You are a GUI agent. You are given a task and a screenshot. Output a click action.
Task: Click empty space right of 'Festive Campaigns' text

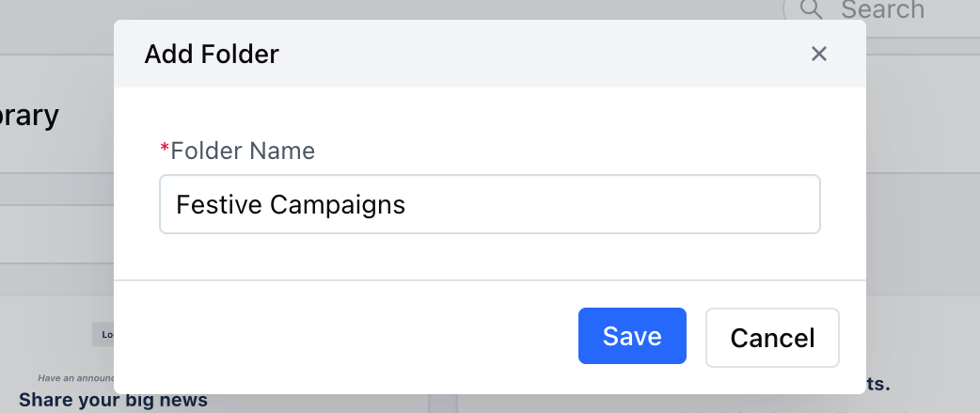click(x=612, y=204)
